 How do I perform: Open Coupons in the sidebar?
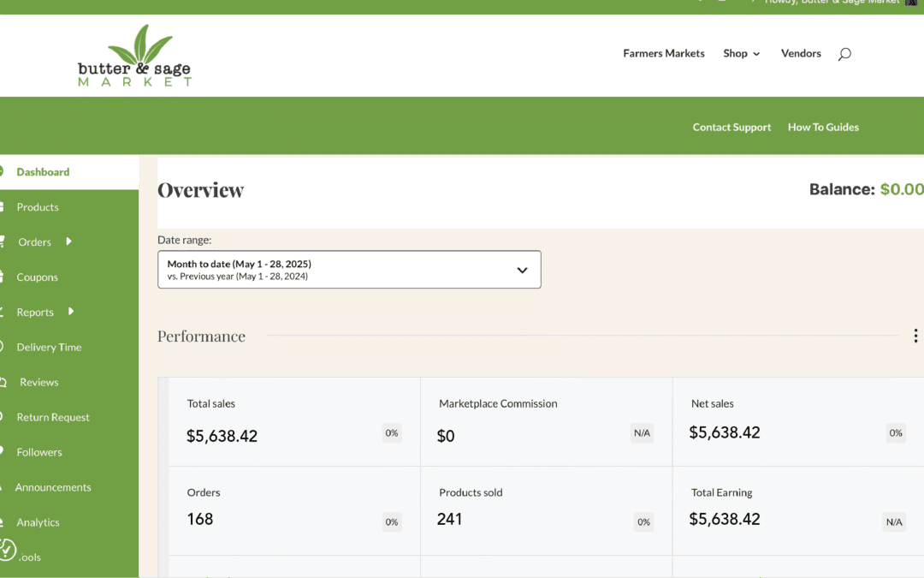click(38, 277)
